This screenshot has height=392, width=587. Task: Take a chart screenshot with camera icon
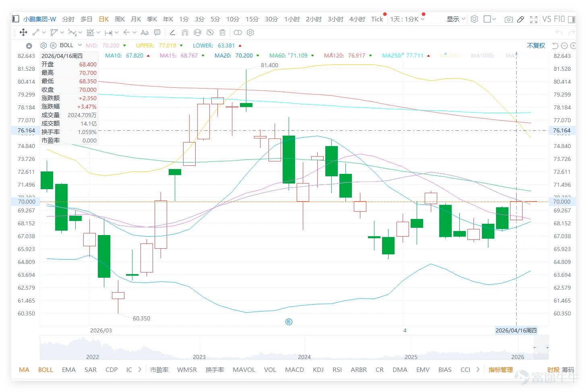[x=508, y=19]
